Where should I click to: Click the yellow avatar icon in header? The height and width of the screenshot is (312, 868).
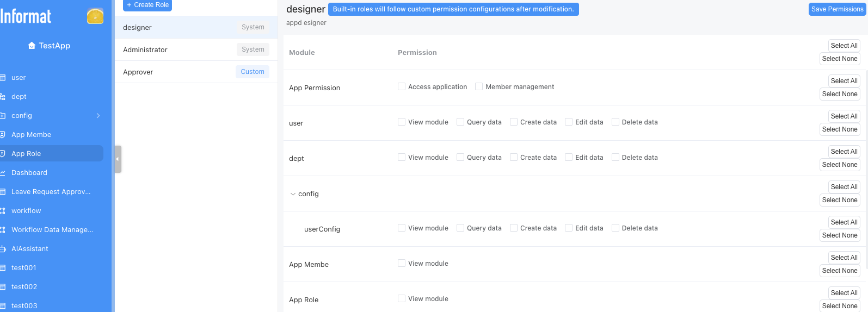[95, 16]
